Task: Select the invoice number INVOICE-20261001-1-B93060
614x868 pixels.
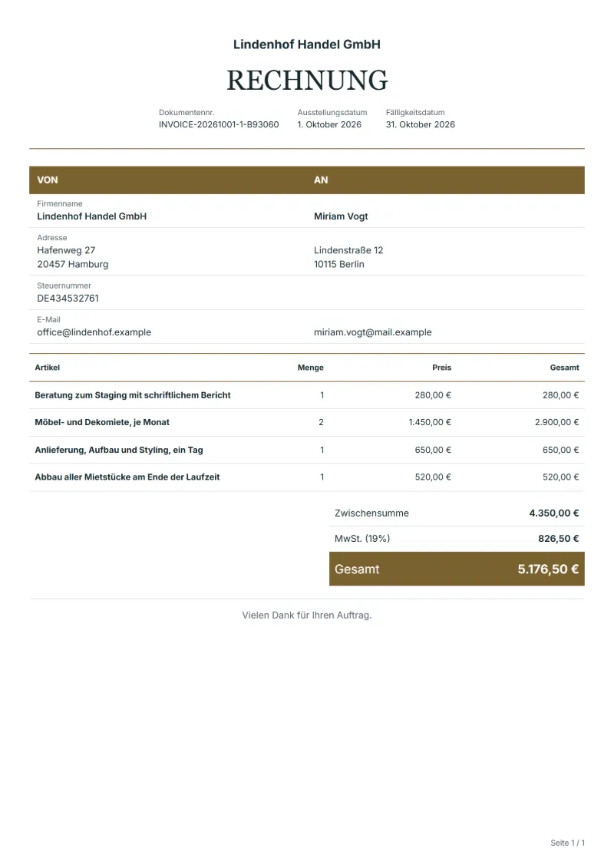Action: coord(219,124)
